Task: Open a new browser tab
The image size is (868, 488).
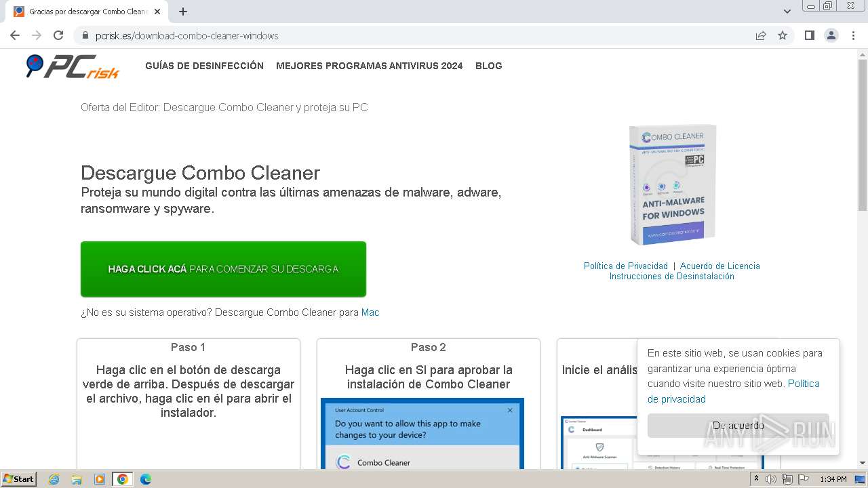Action: click(x=183, y=12)
